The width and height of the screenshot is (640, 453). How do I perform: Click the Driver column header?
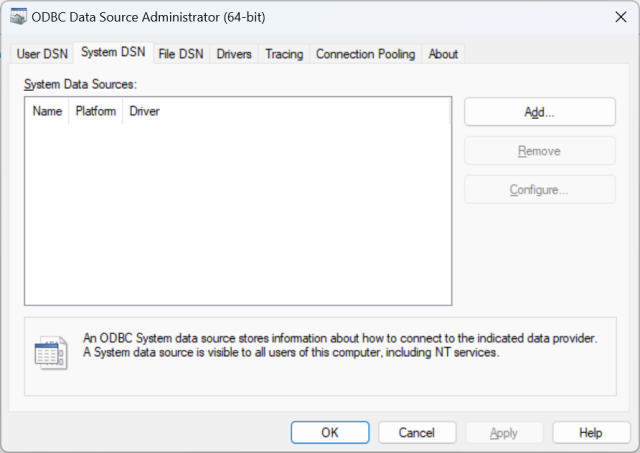pyautogui.click(x=145, y=111)
